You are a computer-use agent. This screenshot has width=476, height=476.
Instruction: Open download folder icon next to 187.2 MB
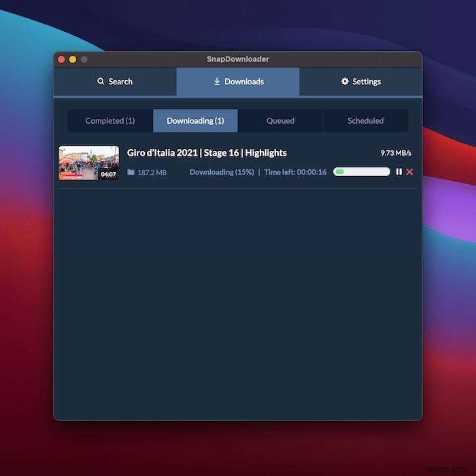[x=131, y=172]
